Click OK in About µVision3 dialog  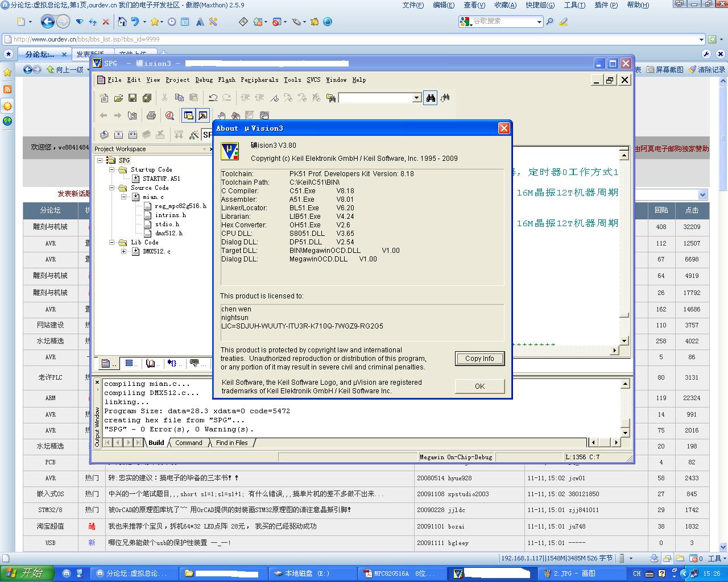tap(479, 386)
